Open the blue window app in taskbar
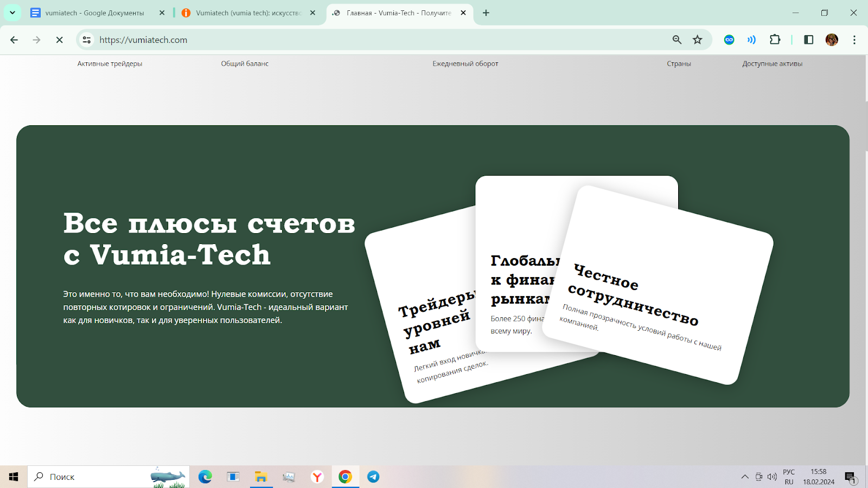This screenshot has width=868, height=488. coord(233,477)
